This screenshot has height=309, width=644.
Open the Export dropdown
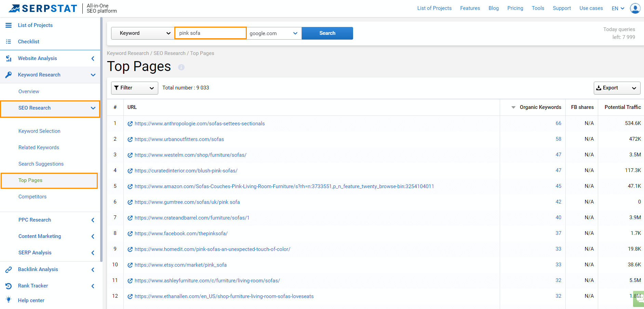617,88
